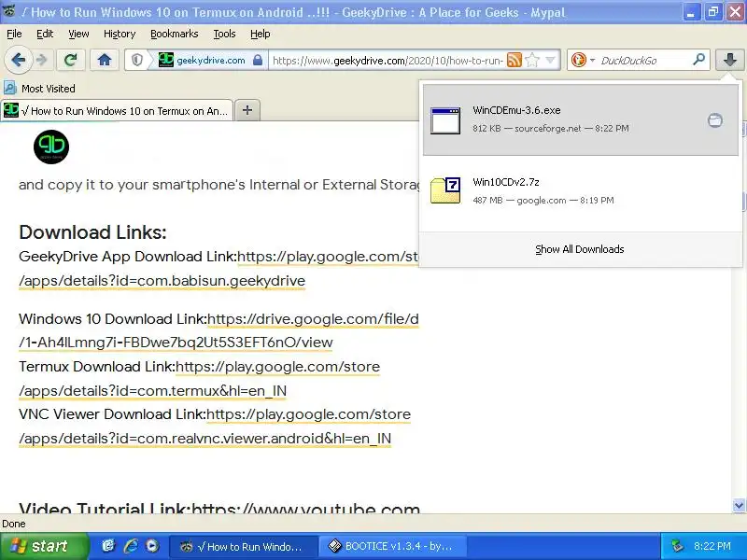747x560 pixels.
Task: Click the Mypal How to Run Windo... taskbar button
Action: (244, 546)
